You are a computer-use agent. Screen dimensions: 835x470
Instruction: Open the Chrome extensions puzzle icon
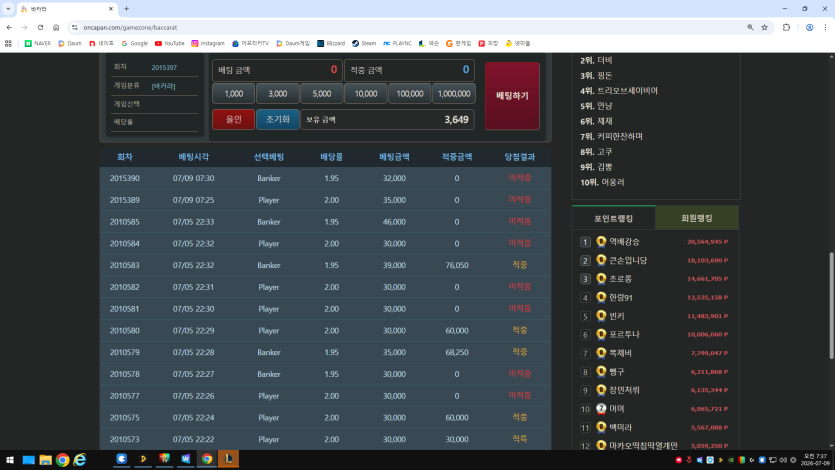point(786,27)
